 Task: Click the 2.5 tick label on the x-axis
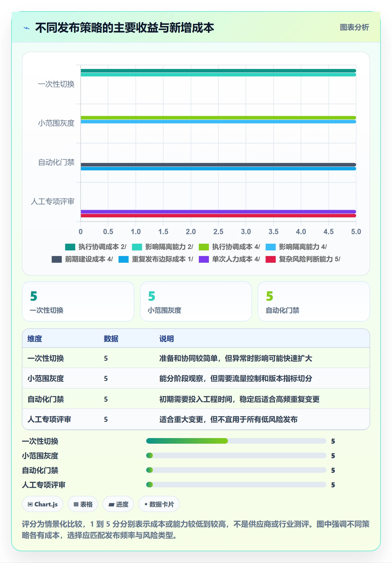point(218,232)
